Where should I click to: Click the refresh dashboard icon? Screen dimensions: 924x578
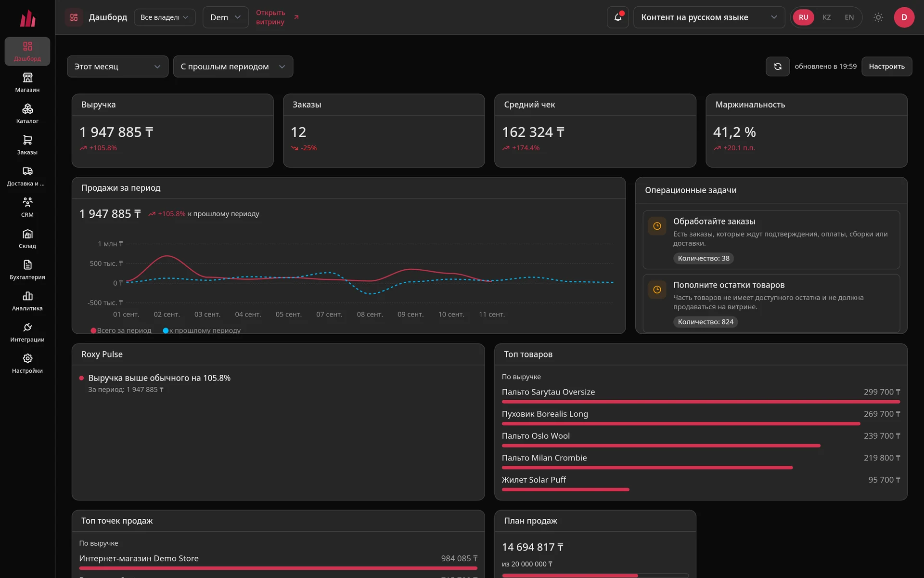(x=778, y=66)
